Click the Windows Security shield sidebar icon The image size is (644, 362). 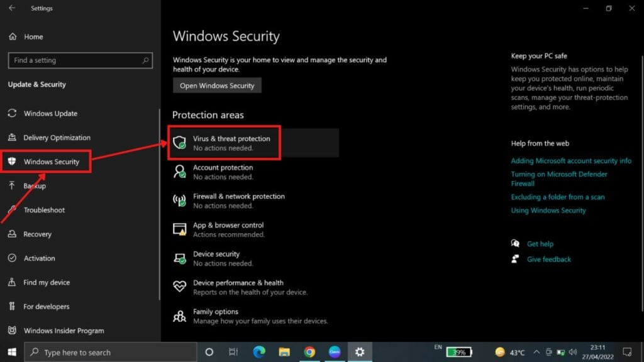click(12, 162)
